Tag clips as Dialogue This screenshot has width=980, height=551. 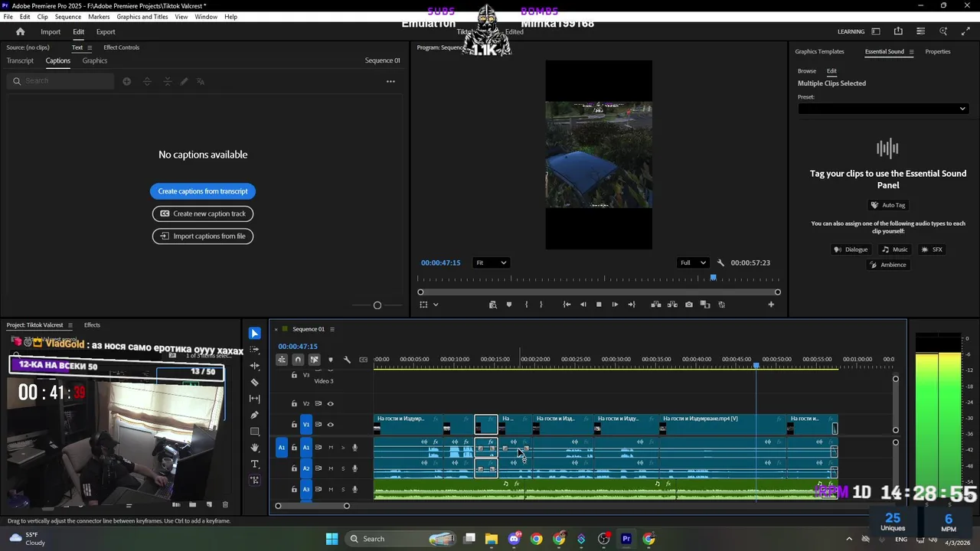click(851, 249)
